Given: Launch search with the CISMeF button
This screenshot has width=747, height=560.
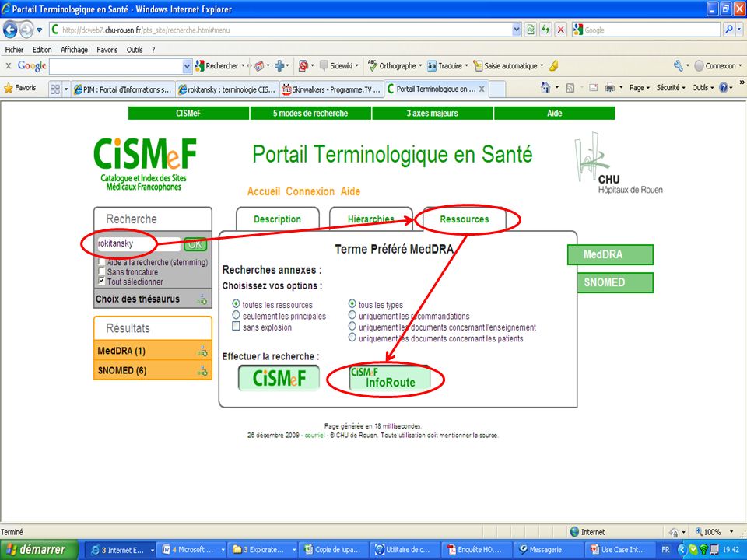Looking at the screenshot, I should click(x=279, y=378).
